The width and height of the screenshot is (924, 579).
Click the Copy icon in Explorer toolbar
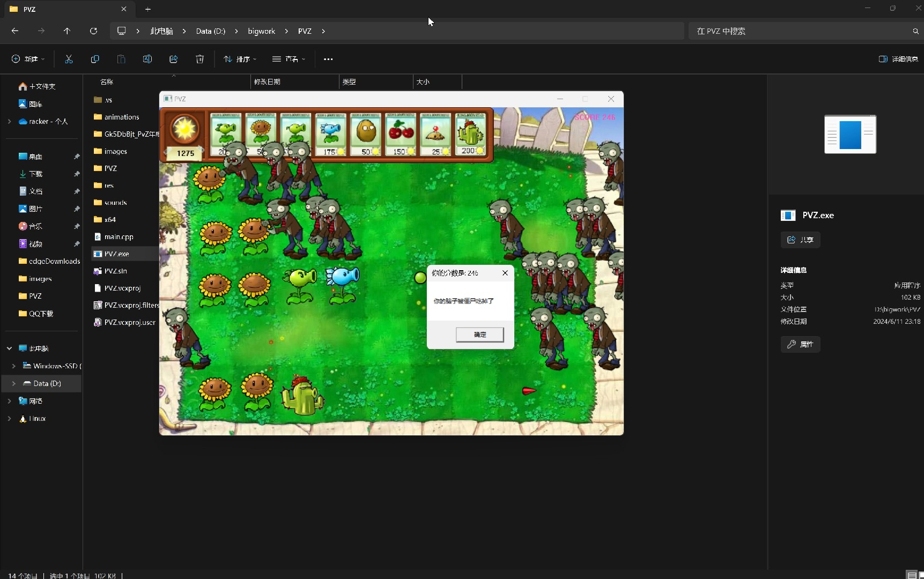95,59
